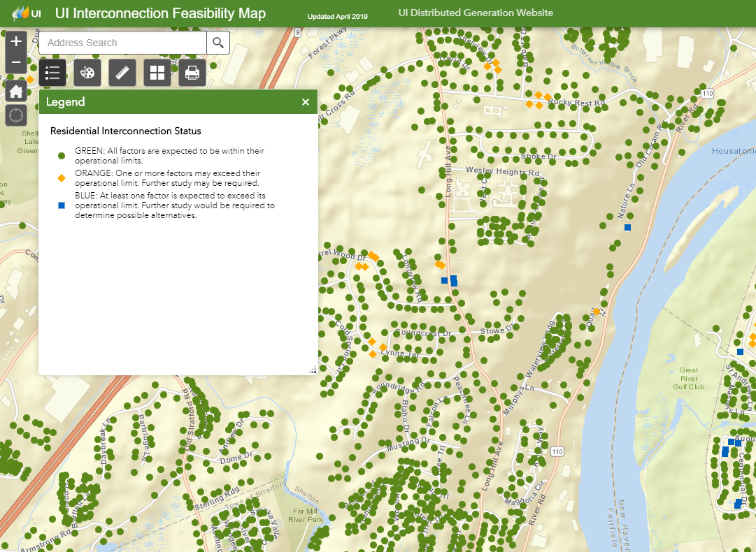Open UI Distributed Generation Website link

click(476, 13)
